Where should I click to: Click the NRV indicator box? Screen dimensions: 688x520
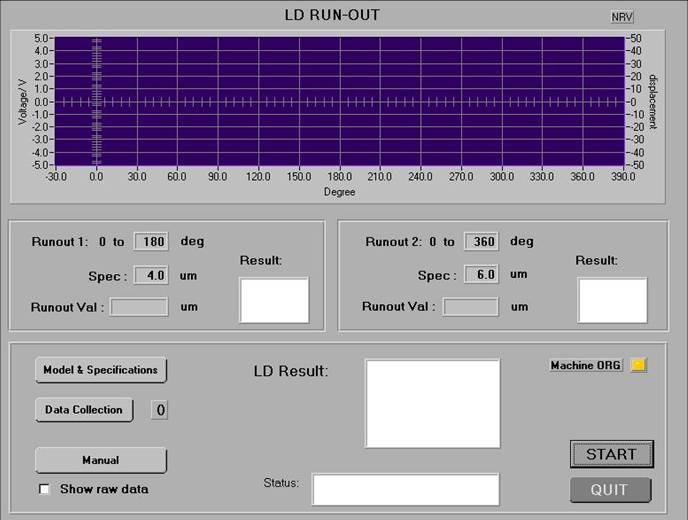622,17
